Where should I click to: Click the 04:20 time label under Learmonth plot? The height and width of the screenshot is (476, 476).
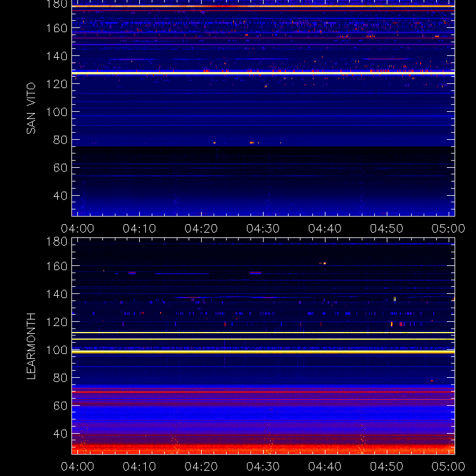[201, 466]
